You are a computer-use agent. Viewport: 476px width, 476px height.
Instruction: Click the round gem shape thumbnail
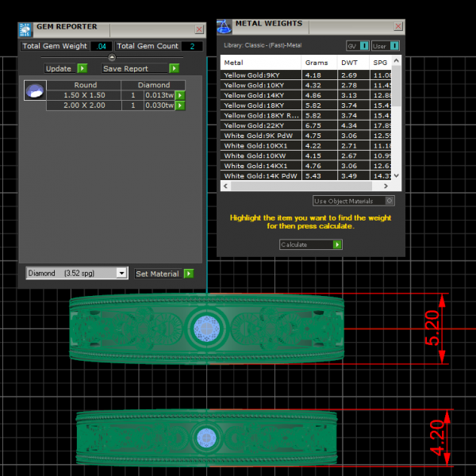click(34, 91)
